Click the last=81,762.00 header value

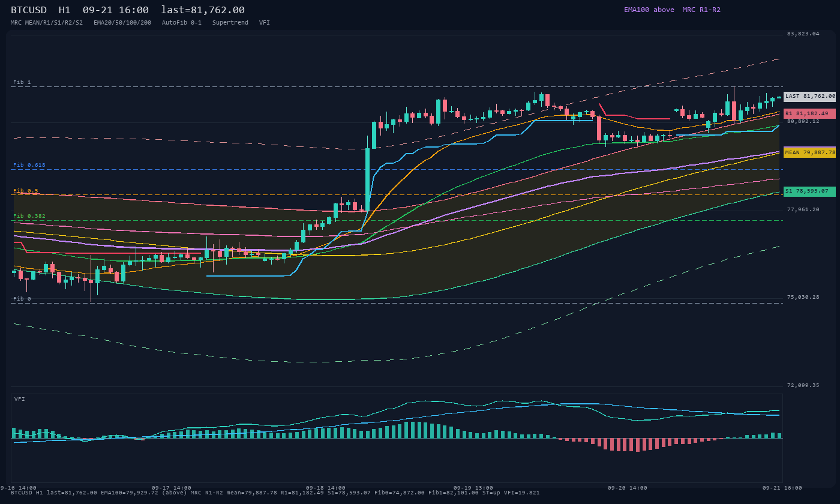click(203, 10)
